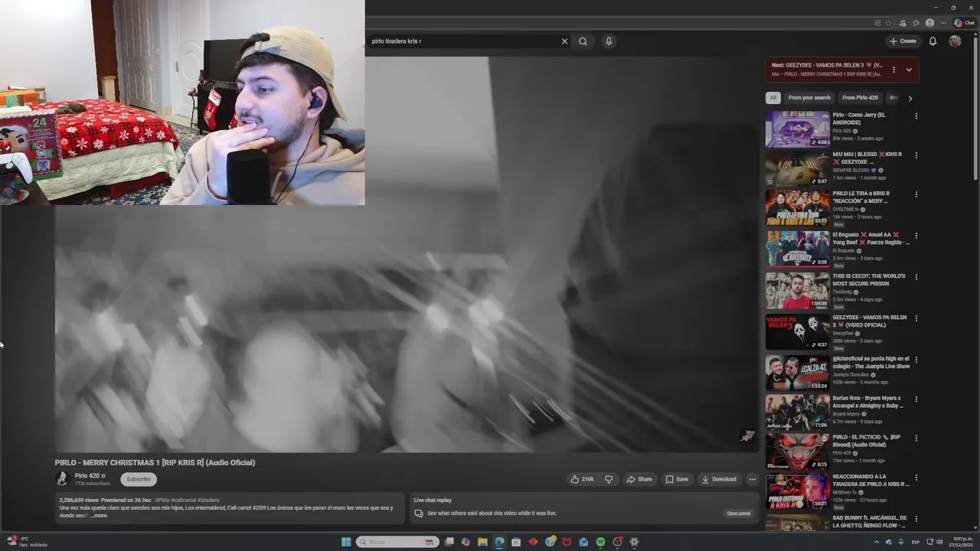This screenshot has height=551, width=980.
Task: Open THIS IS CECOT prison video thumbnail
Action: point(797,290)
